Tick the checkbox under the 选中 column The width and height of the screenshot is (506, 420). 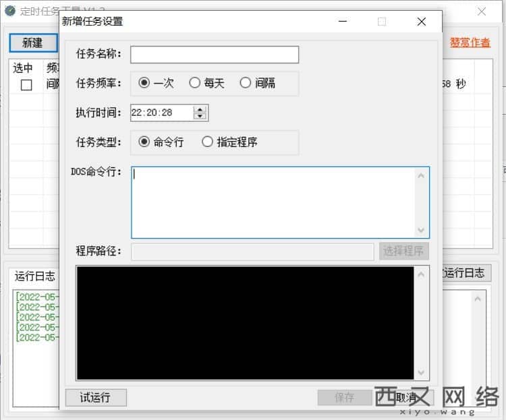point(26,85)
